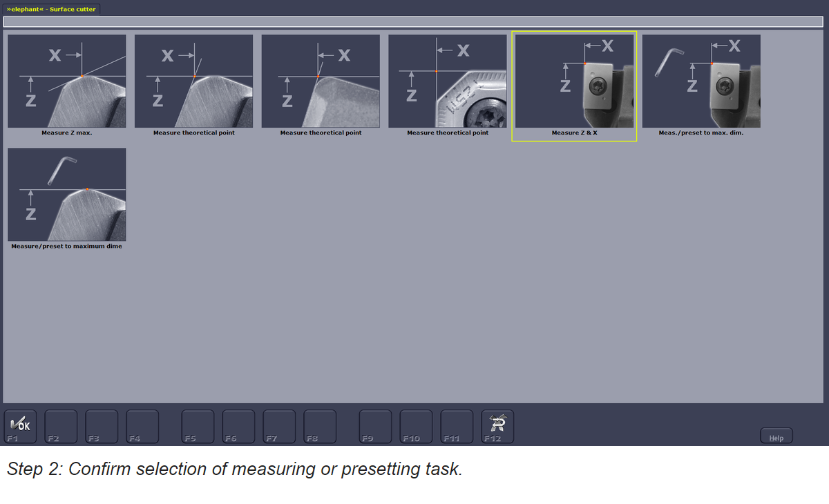Switch to "»elephant« - Surface cutter" tab
The height and width of the screenshot is (504, 829).
51,9
